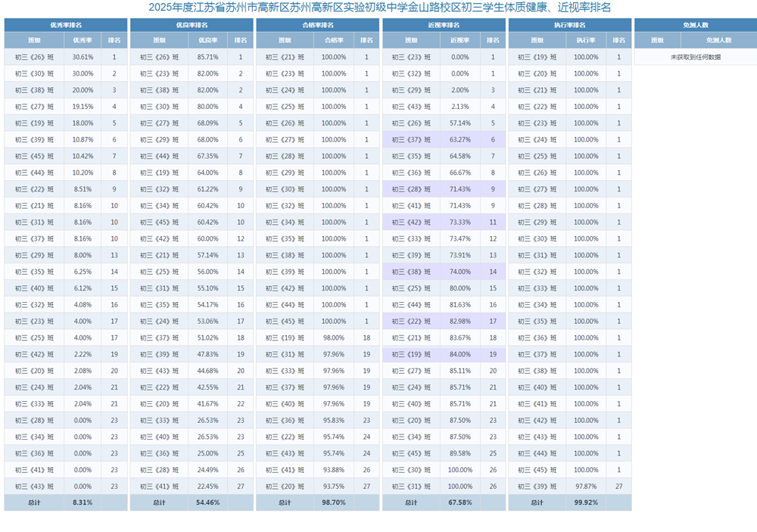Click 近视率 column header in myopia table
Image resolution: width=757 pixels, height=532 pixels.
(460, 41)
